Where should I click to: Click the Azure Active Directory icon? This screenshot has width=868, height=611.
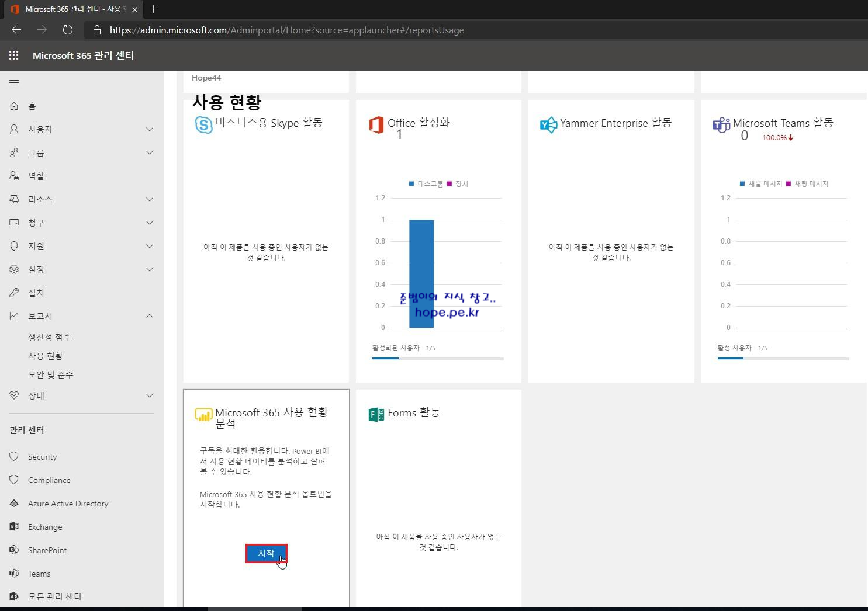point(14,503)
